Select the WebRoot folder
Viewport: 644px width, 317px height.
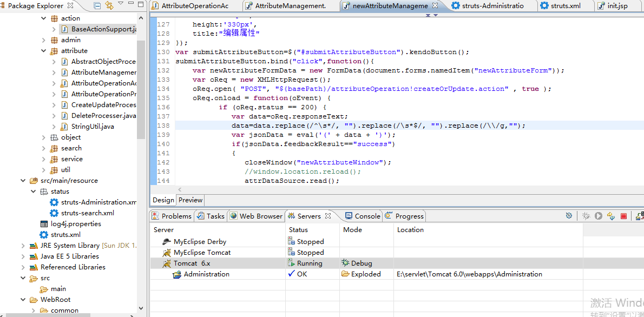(x=50, y=300)
